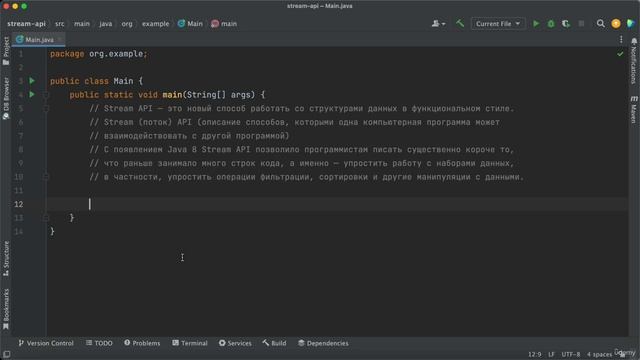Click example breadcrumb in navigation bar
The image size is (640, 360).
[156, 24]
